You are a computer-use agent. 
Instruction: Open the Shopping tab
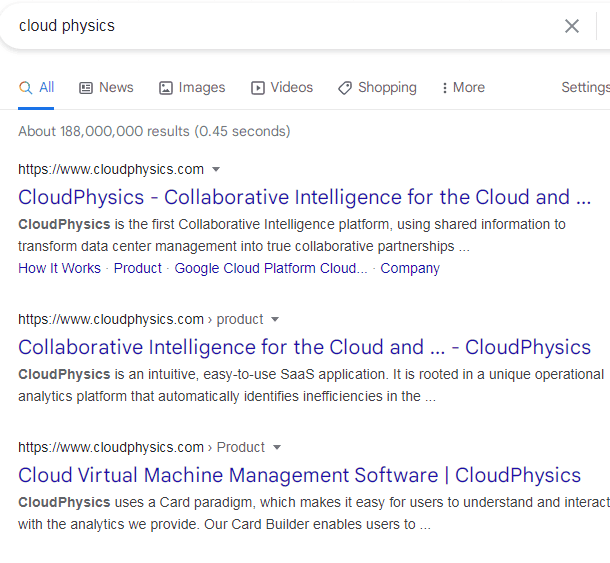coord(377,88)
